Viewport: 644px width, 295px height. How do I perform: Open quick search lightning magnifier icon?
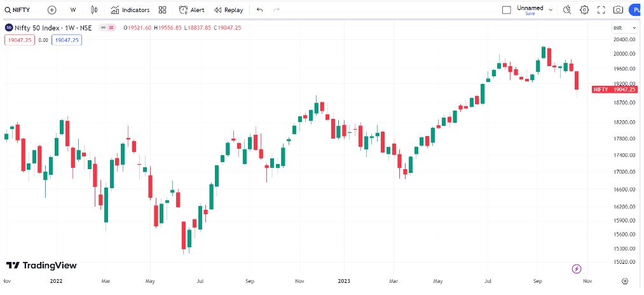pos(567,10)
